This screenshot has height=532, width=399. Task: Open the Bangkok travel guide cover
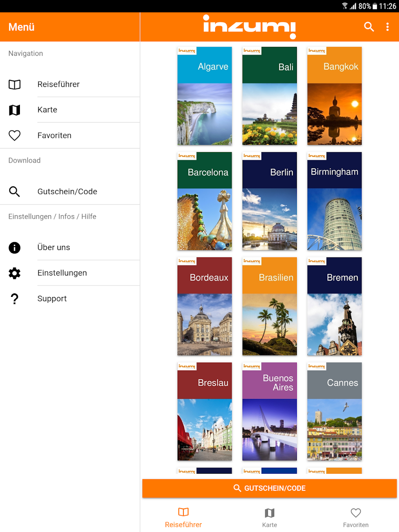pos(334,96)
